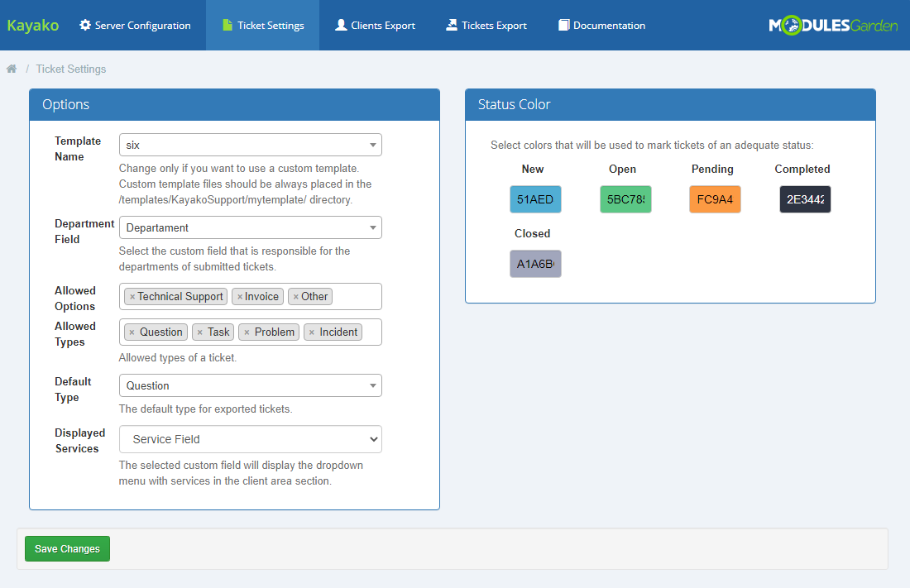Remove the Invoice option tag
910x588 pixels.
(x=240, y=297)
